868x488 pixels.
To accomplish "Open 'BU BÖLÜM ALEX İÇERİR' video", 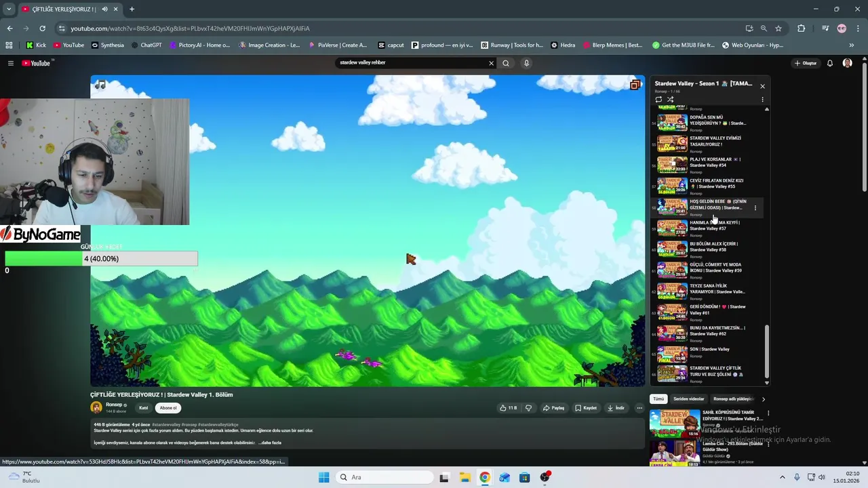I will 707,249.
